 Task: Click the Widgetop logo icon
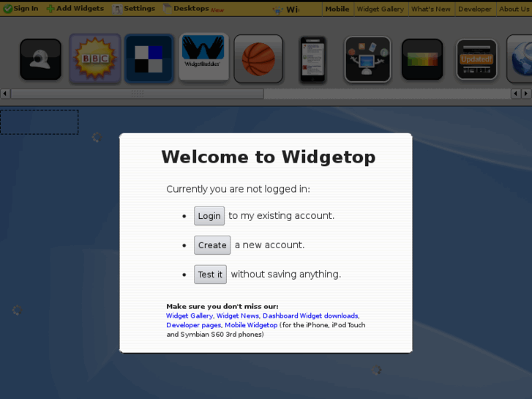coord(278,10)
